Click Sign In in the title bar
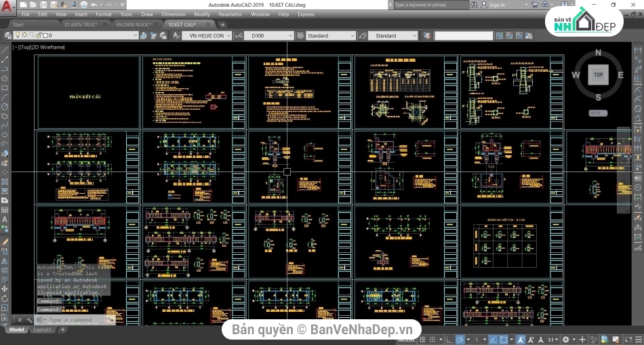The height and width of the screenshot is (345, 644). (497, 5)
